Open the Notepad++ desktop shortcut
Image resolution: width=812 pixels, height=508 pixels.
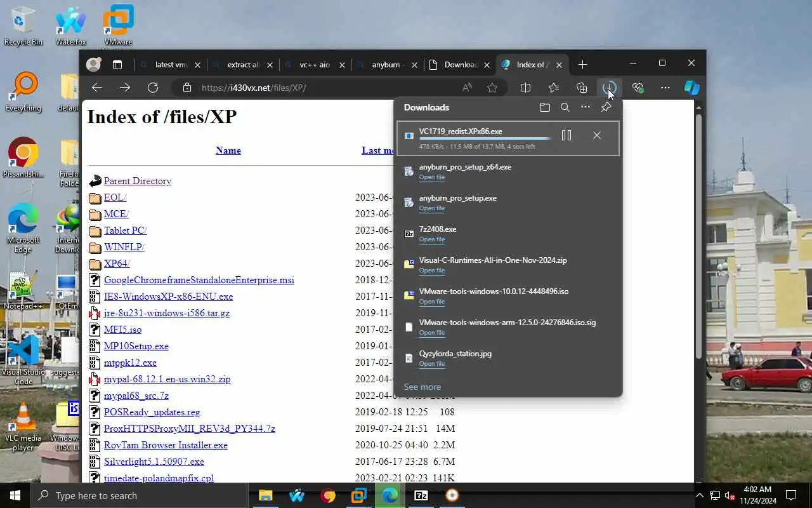point(23,291)
